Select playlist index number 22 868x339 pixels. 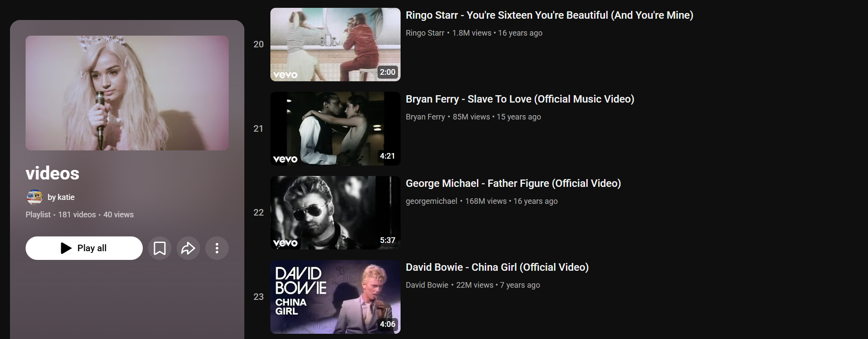[259, 213]
